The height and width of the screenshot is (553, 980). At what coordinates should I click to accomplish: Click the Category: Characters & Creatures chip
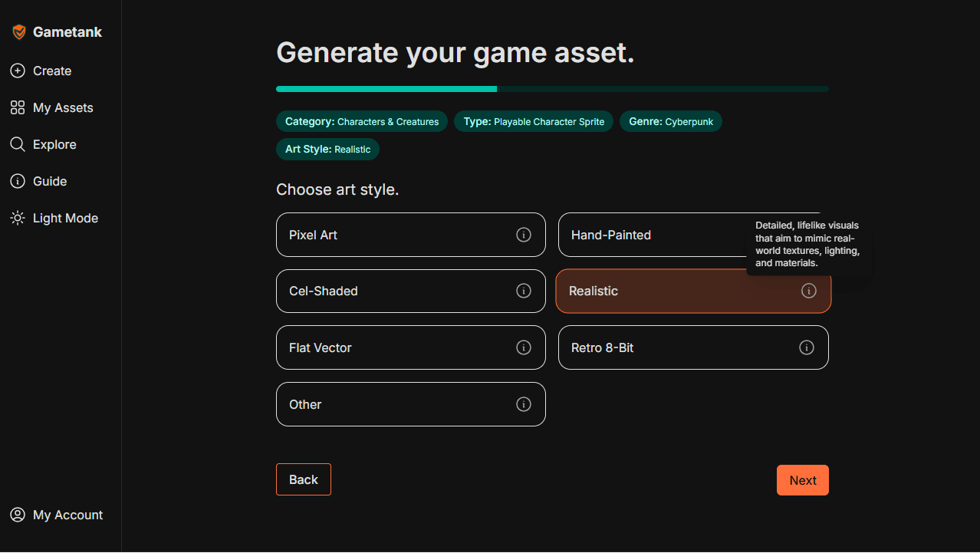click(361, 121)
